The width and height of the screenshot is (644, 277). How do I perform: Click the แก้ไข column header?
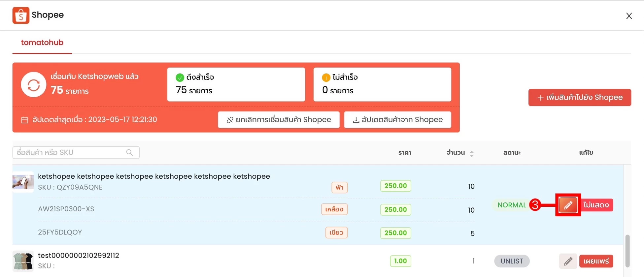(x=586, y=153)
